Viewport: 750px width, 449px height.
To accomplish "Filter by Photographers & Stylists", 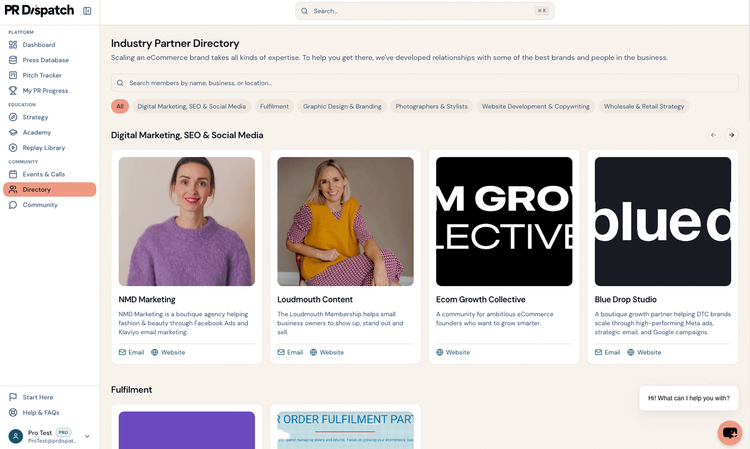I will pyautogui.click(x=431, y=107).
